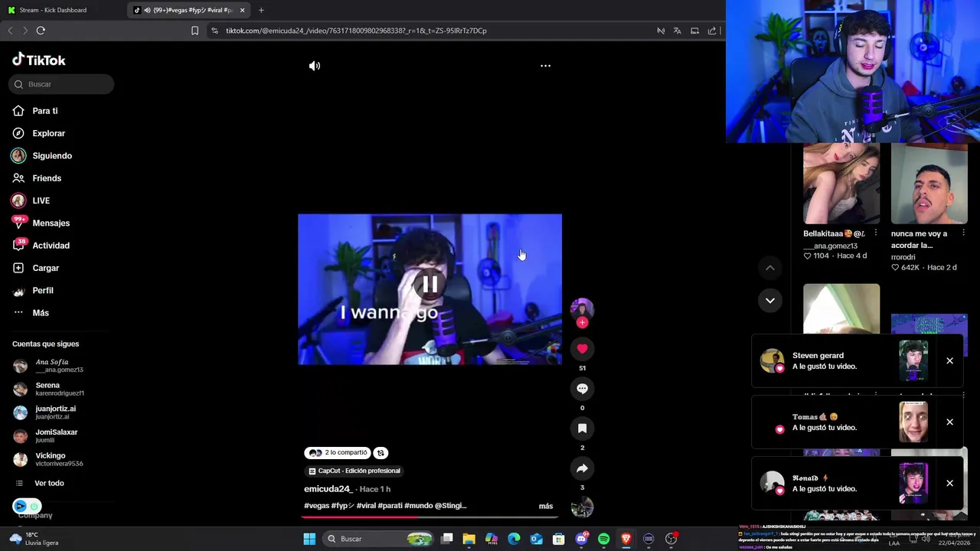Dismiss Tomas like notification
Image resolution: width=980 pixels, height=551 pixels.
[x=949, y=422]
